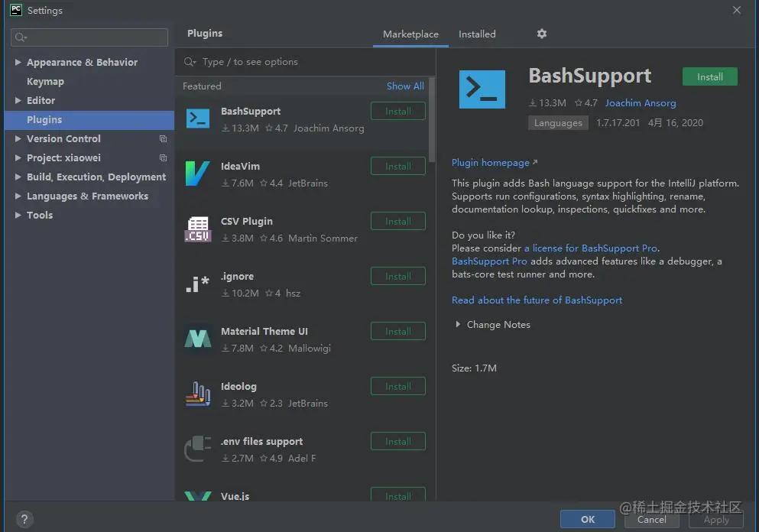Install the CSV Plugin
The width and height of the screenshot is (759, 532).
pos(398,221)
